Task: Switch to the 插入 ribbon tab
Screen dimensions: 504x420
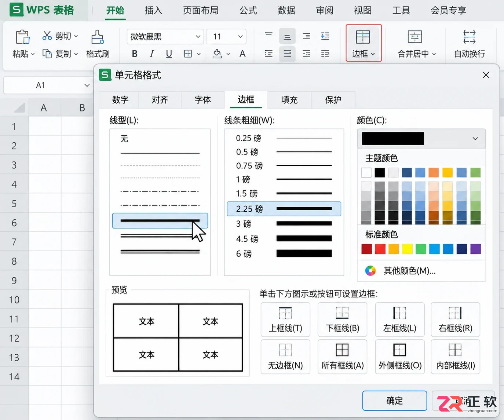Action: (153, 10)
